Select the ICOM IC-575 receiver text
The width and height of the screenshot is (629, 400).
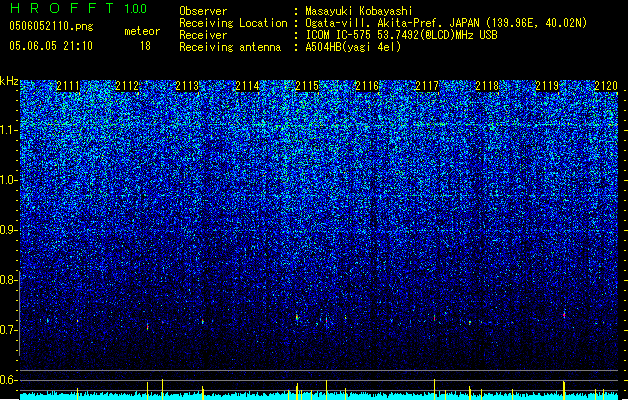click(x=401, y=35)
